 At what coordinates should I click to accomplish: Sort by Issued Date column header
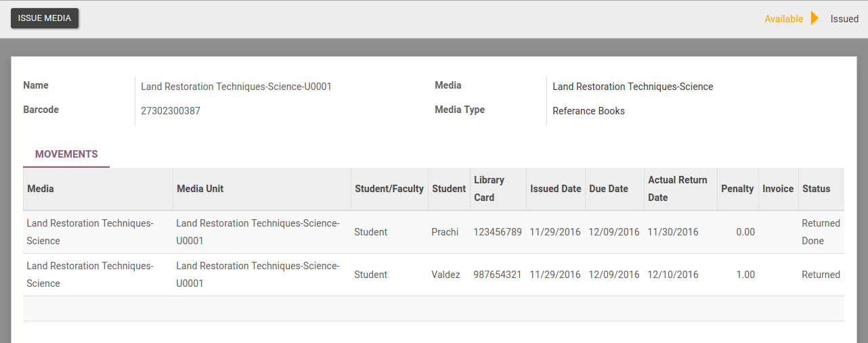555,189
